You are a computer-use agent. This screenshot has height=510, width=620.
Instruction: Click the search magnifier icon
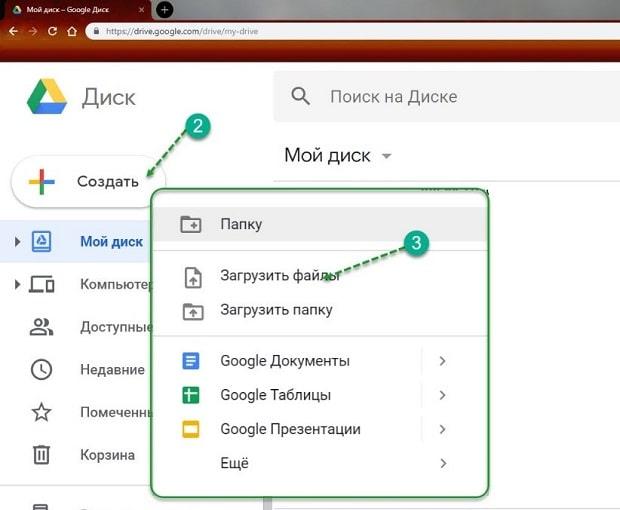pos(301,96)
